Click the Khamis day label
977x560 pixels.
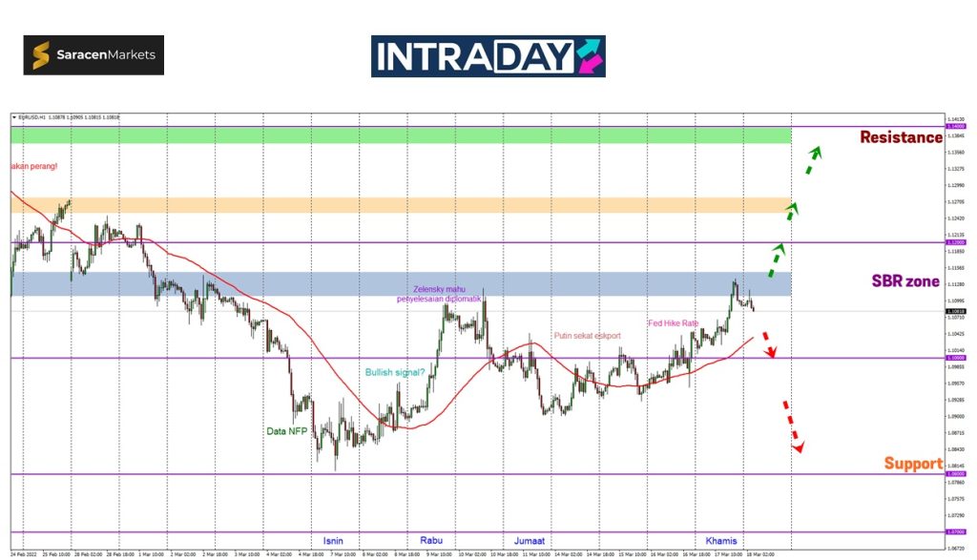click(x=721, y=541)
